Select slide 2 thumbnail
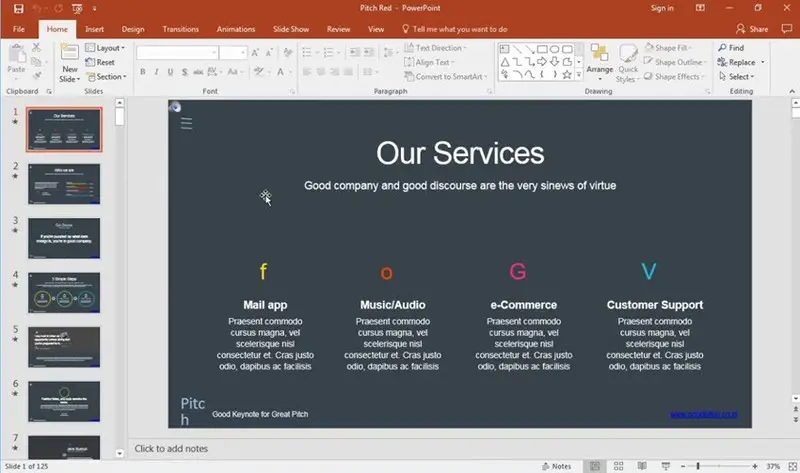This screenshot has width=800, height=473. click(x=64, y=184)
